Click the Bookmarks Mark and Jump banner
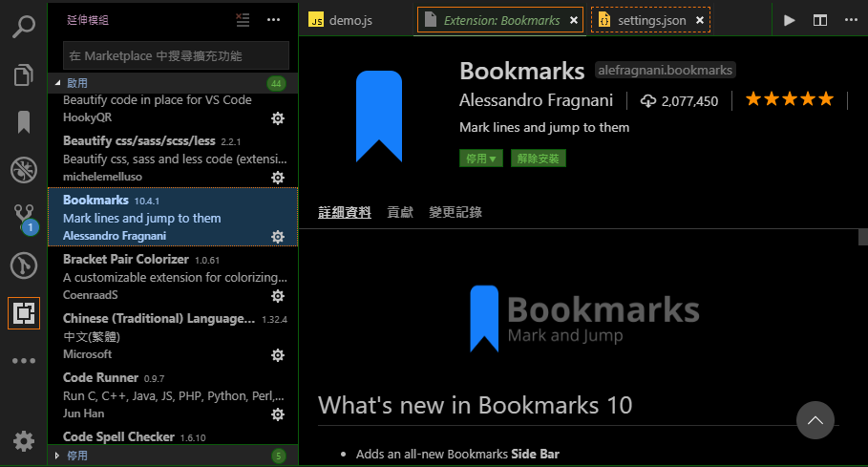The width and height of the screenshot is (868, 467). pos(584,319)
